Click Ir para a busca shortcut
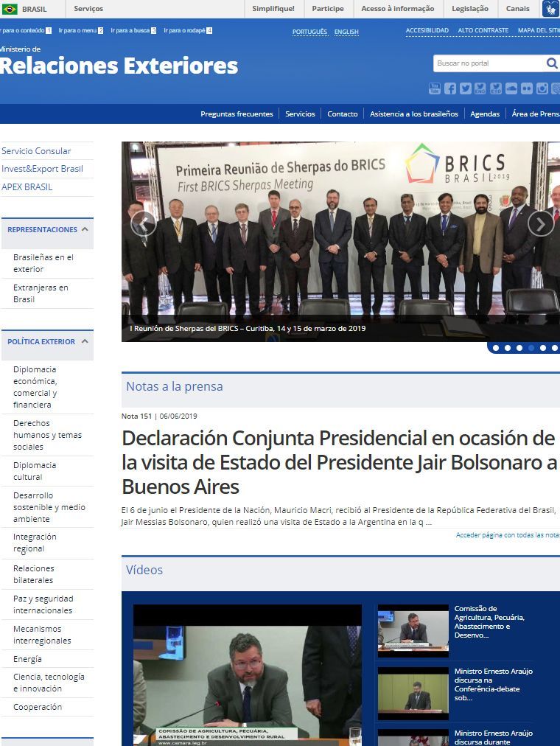The image size is (560, 746). coord(133,30)
